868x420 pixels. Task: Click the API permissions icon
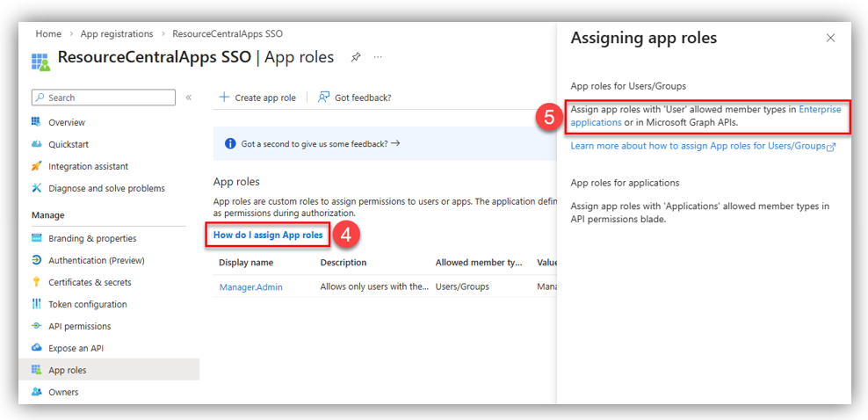point(37,326)
